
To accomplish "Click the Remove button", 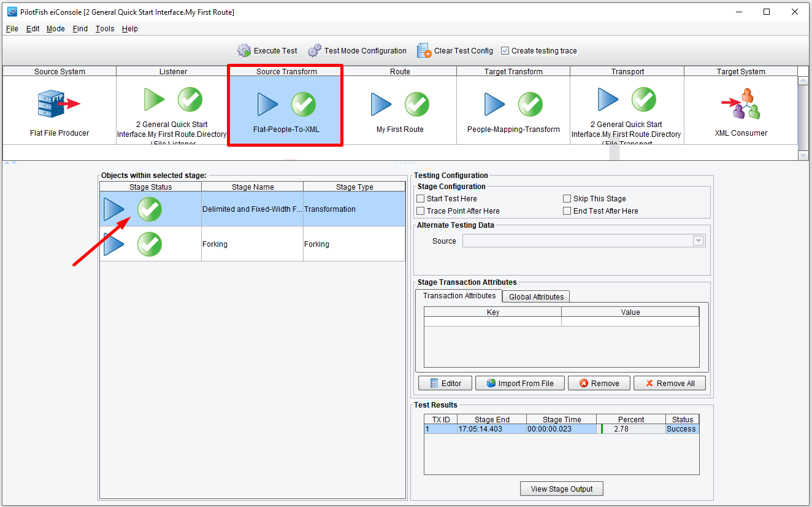I will tap(599, 383).
